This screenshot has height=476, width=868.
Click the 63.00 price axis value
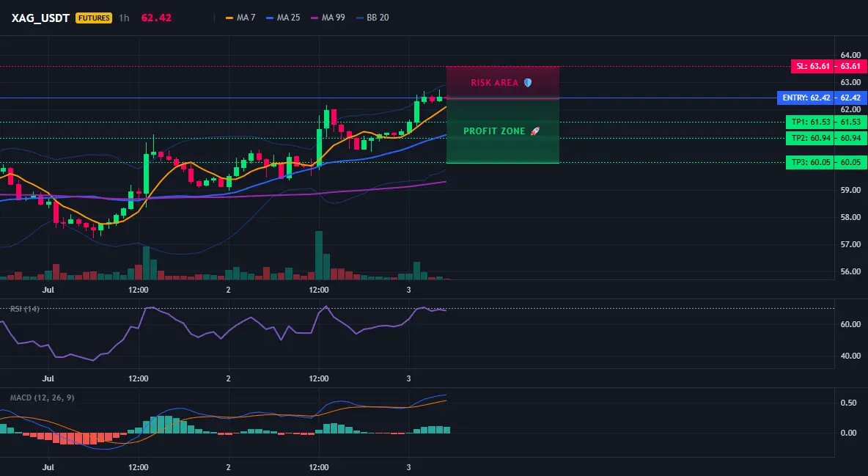point(850,82)
